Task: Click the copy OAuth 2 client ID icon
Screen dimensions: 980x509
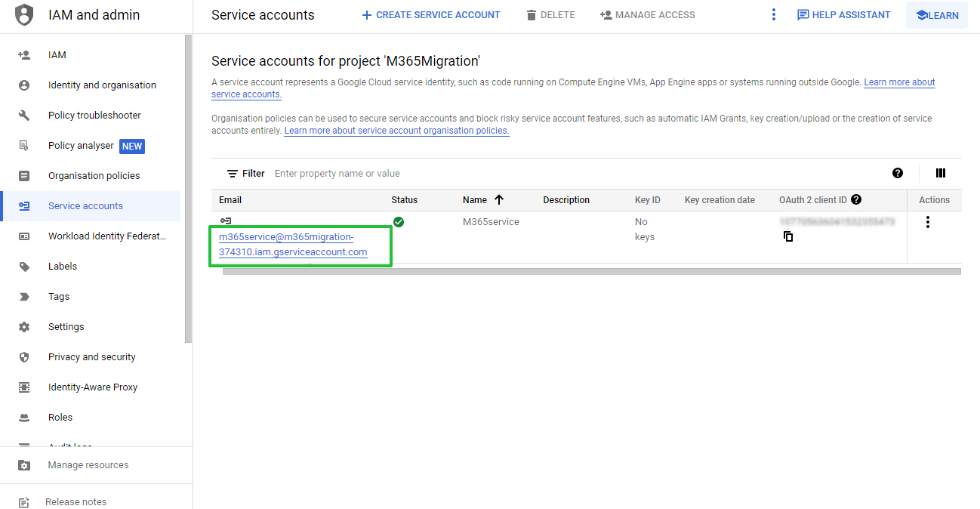Action: click(x=788, y=236)
